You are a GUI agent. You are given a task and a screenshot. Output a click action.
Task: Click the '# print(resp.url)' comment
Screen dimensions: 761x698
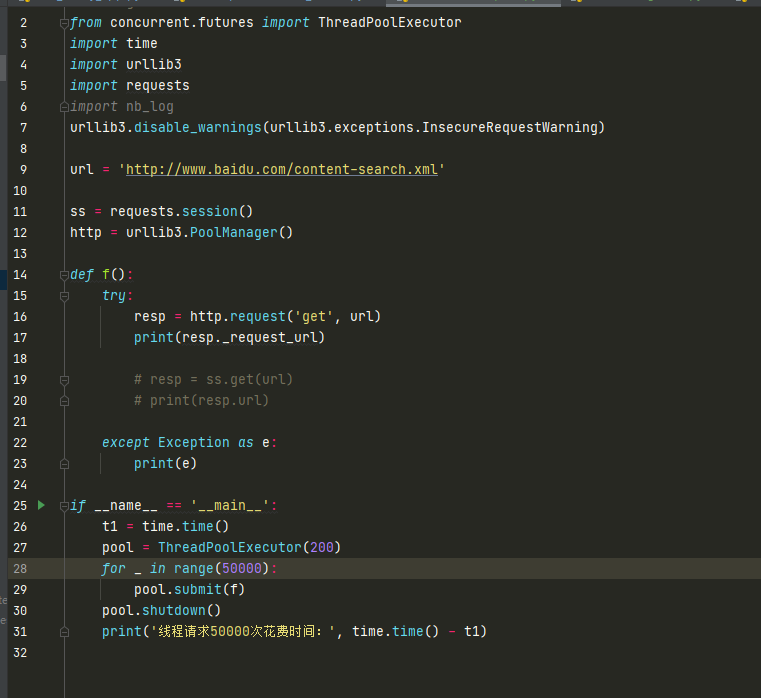pyautogui.click(x=201, y=400)
